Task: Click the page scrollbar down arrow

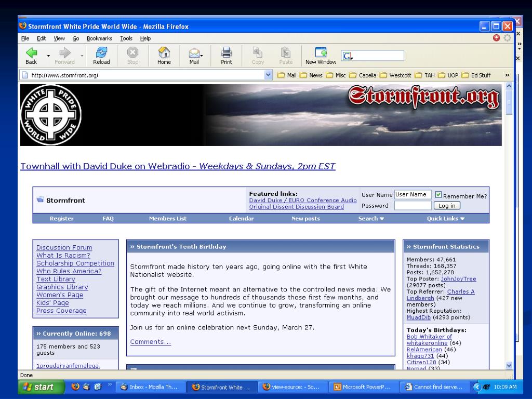Action: coord(509,365)
